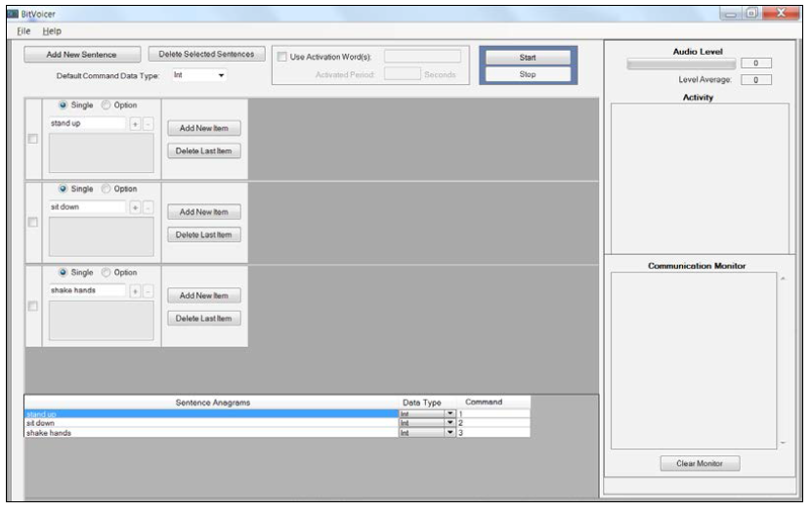Click Add New Item for 'shake hands'

(x=204, y=295)
